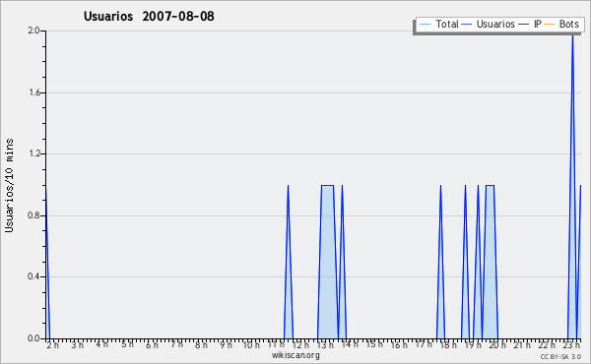Click the '23 h' x-axis label
Viewport: 591px width, 364px height.
pos(571,345)
